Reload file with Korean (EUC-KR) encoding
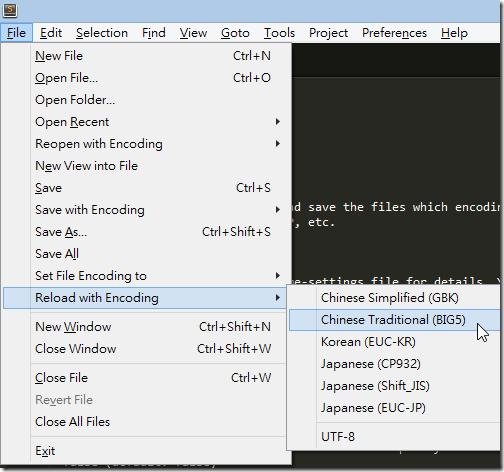Image resolution: width=504 pixels, height=472 pixels. pos(394,342)
